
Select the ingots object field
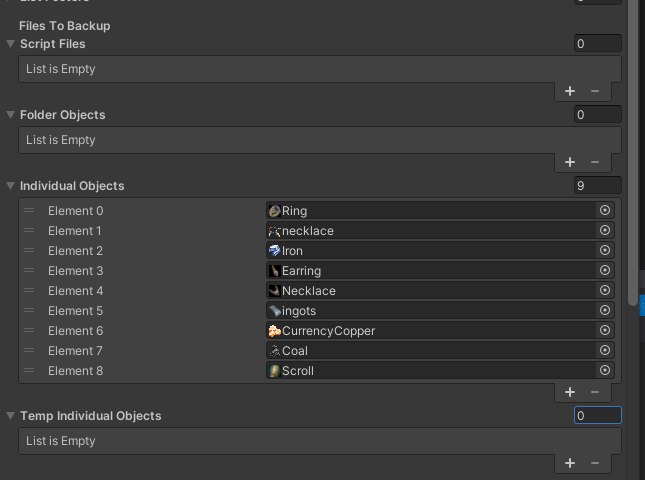(430, 311)
